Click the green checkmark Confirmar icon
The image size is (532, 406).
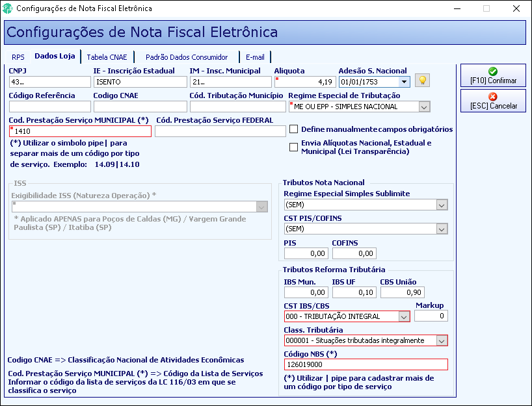tap(492, 71)
